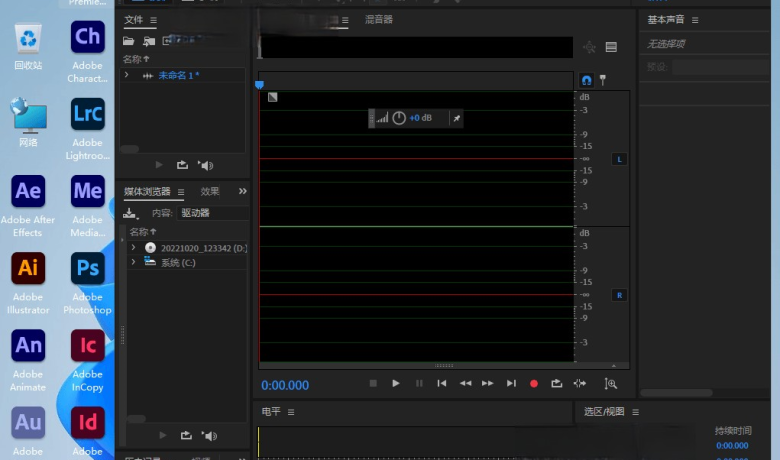Viewport: 780px width, 460px height.
Task: Open the 选区/视图 panel menu icon
Action: [635, 412]
